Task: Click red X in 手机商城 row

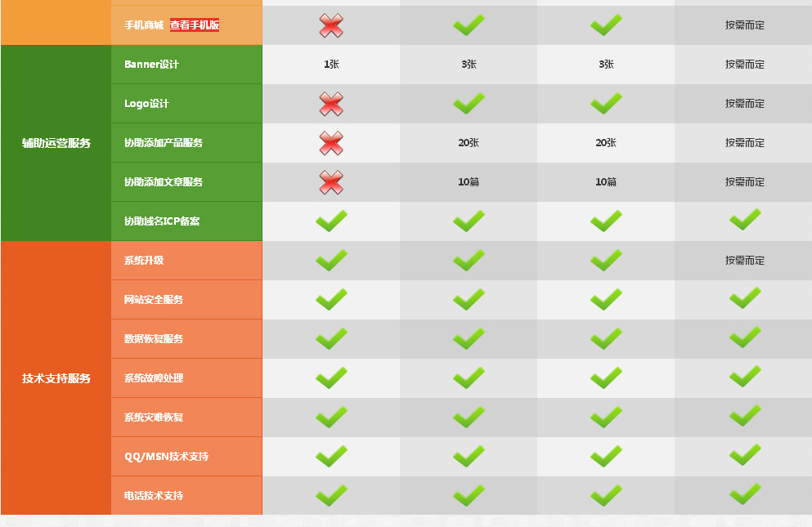Action: pos(331,25)
